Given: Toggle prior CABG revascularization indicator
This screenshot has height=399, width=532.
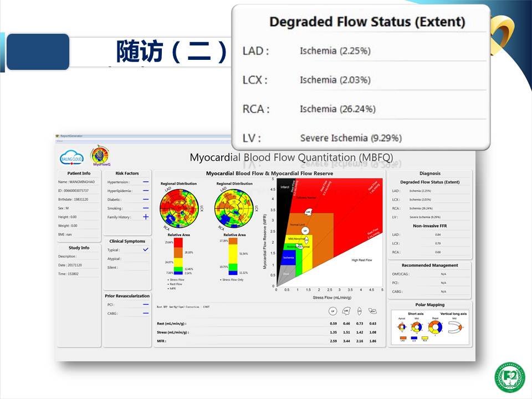Looking at the screenshot, I should pos(146,313).
